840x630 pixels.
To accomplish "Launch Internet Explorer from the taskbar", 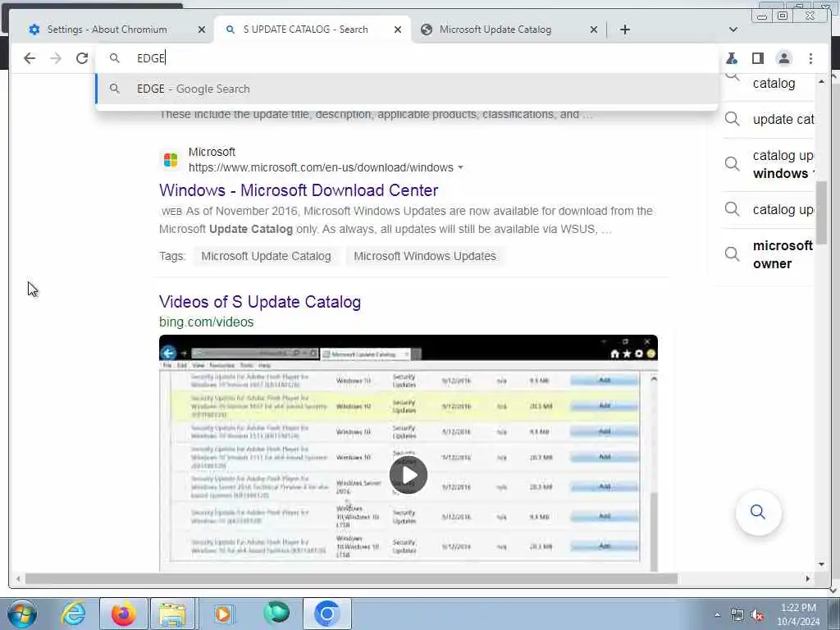I will tap(73, 614).
